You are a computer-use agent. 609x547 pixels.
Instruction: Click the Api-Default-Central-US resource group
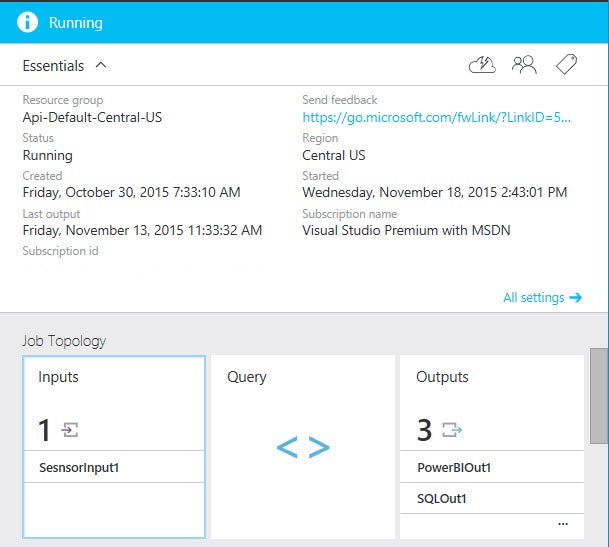(x=92, y=117)
